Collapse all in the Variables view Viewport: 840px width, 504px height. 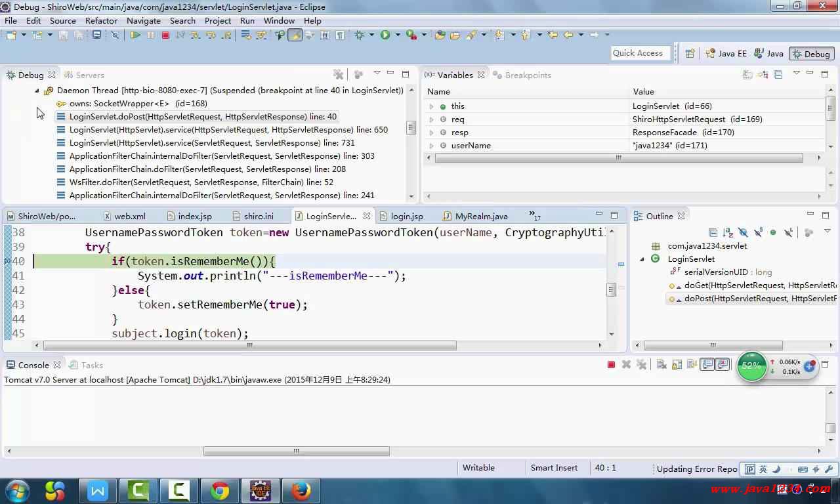(x=778, y=75)
